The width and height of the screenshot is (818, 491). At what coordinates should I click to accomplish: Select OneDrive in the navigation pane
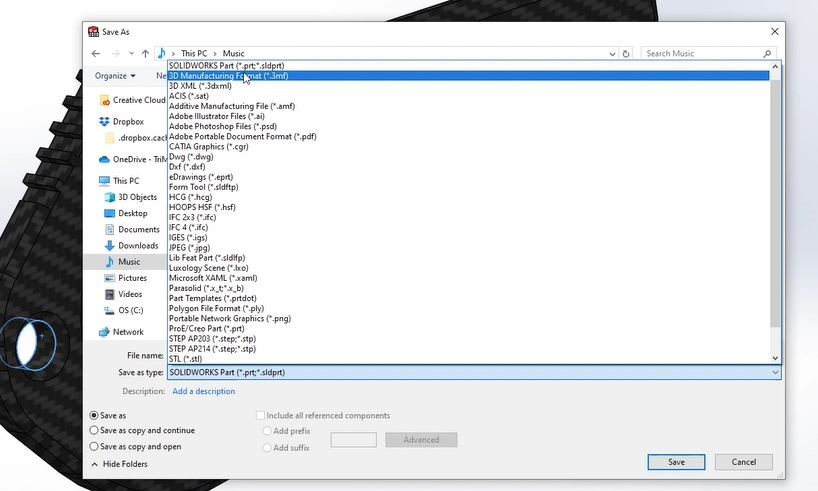pos(129,159)
